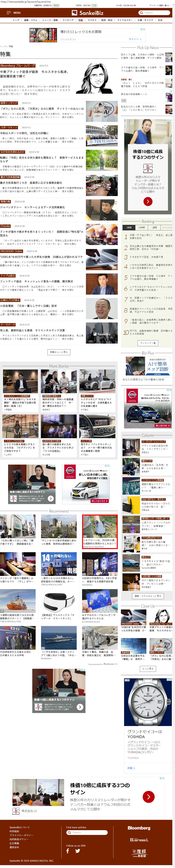Click the 連載・コラムをもっと見る button
This screenshot has height=868, width=175.
click(x=148, y=596)
